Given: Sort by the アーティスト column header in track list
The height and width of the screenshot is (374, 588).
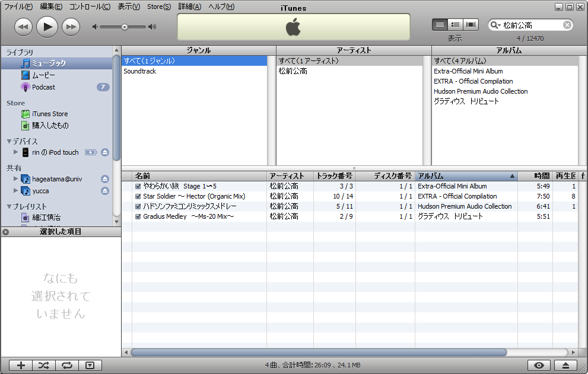Looking at the screenshot, I should (290, 176).
